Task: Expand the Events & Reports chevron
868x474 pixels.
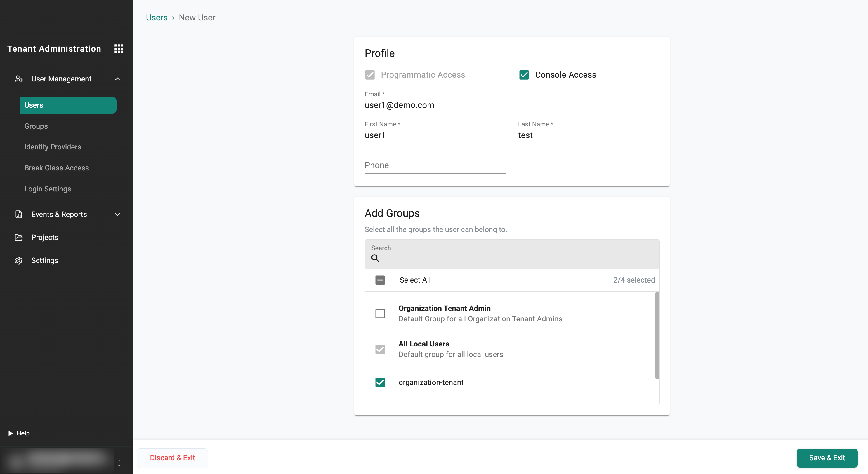Action: tap(117, 215)
